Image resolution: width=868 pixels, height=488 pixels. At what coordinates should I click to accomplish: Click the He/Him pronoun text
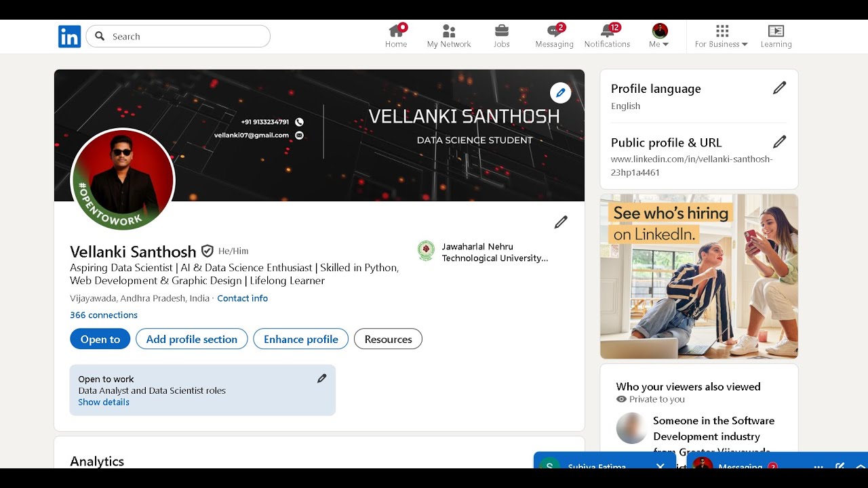pyautogui.click(x=233, y=251)
